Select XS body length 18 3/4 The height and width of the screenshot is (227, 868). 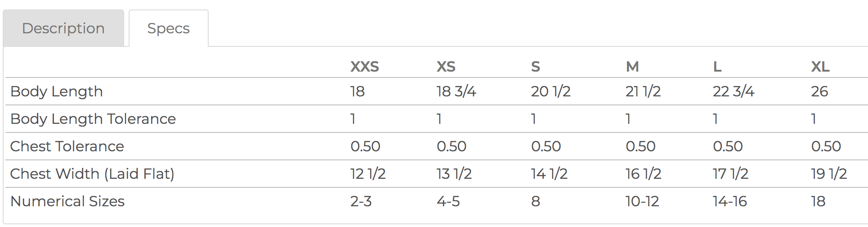click(456, 91)
